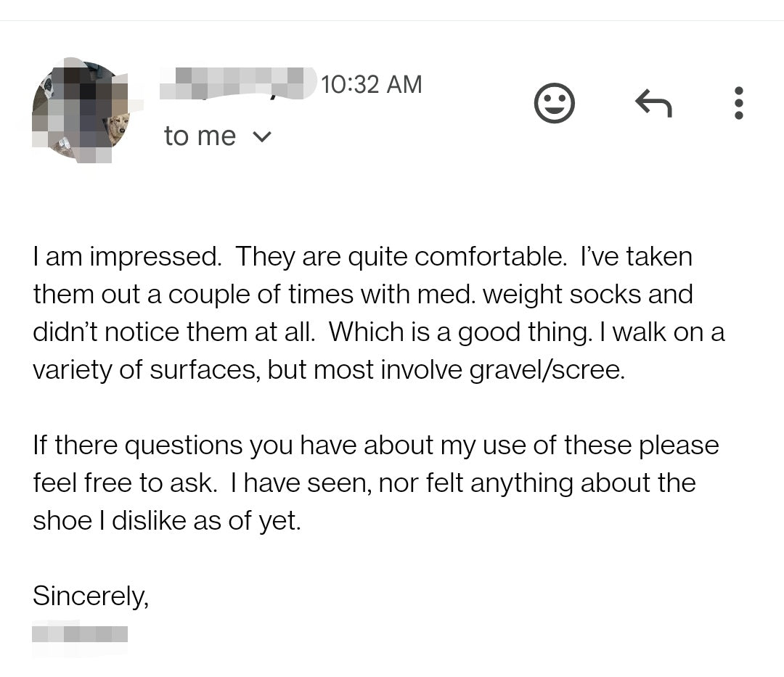The image size is (784, 677).
Task: Click the sender's profile picture
Action: point(81,111)
